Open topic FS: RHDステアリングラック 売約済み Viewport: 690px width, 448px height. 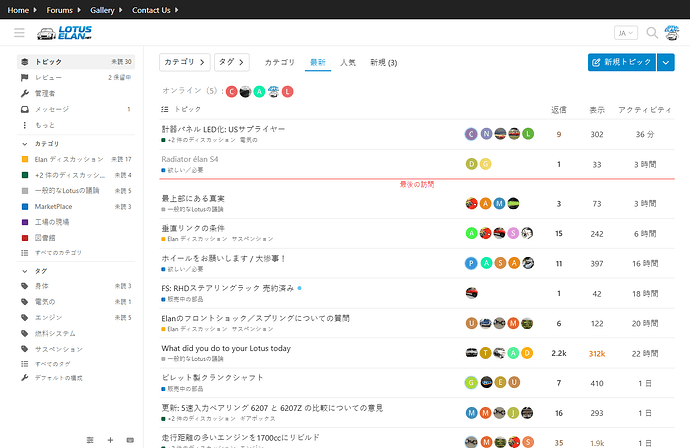pyautogui.click(x=228, y=288)
